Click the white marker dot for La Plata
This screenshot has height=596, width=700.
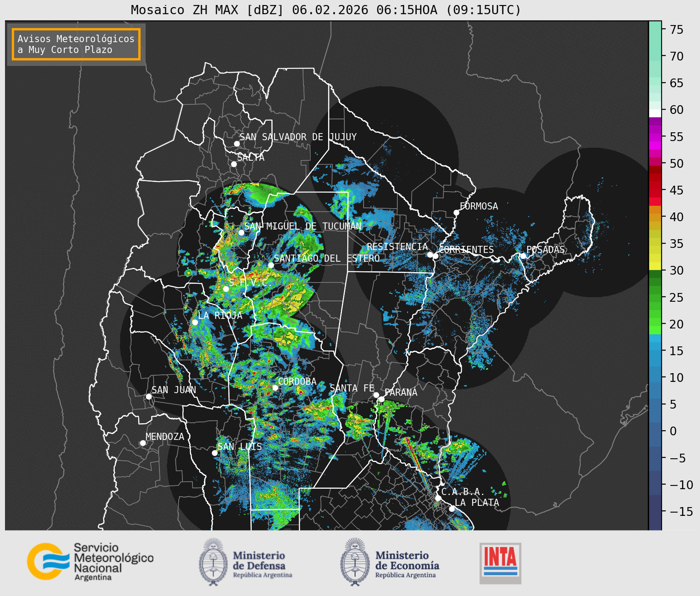click(x=452, y=509)
